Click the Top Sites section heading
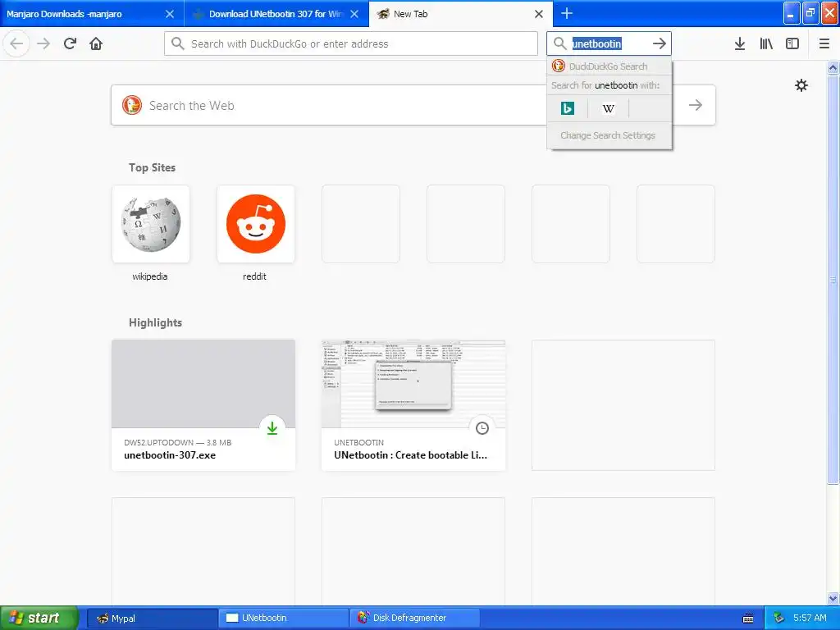Viewport: 840px width, 630px height. (x=152, y=167)
